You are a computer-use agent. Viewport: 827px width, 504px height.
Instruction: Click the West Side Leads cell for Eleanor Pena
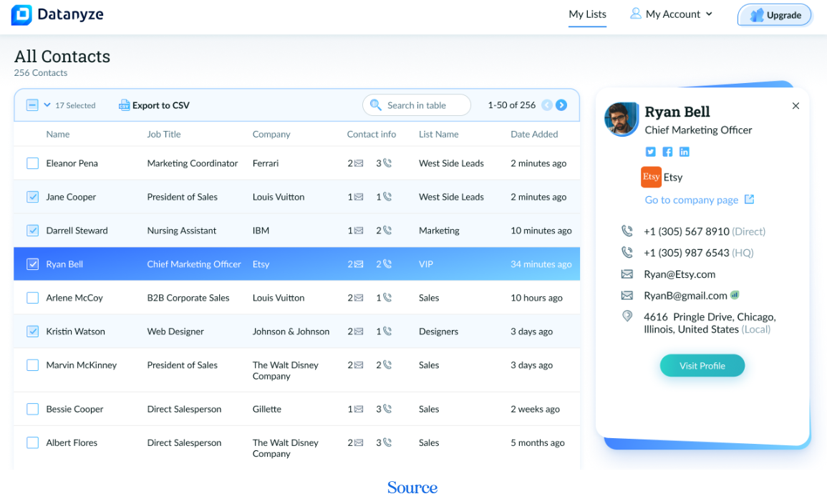tap(451, 163)
